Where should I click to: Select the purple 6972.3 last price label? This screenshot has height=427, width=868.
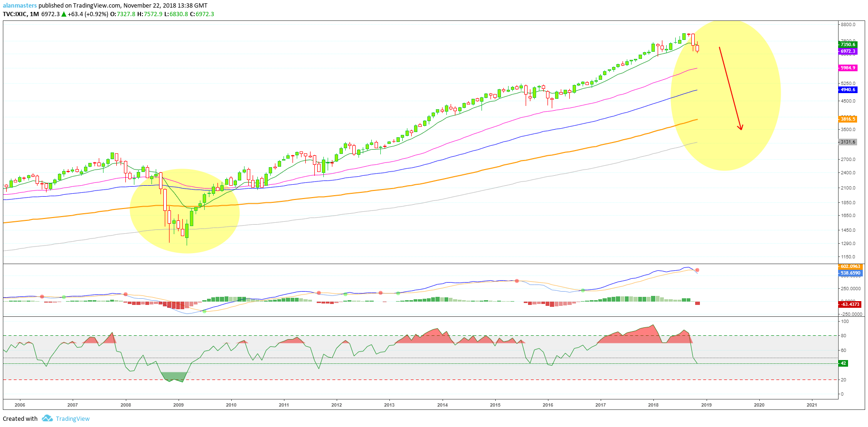point(848,51)
